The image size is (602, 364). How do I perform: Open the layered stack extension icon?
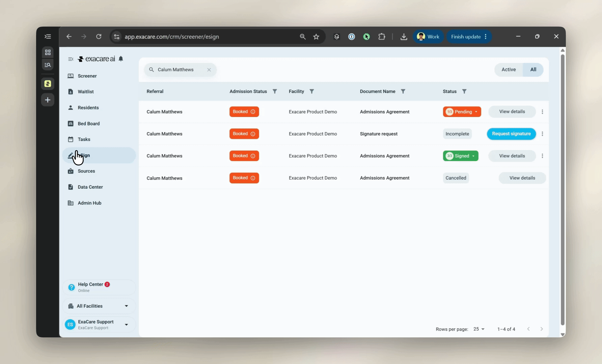pos(336,37)
